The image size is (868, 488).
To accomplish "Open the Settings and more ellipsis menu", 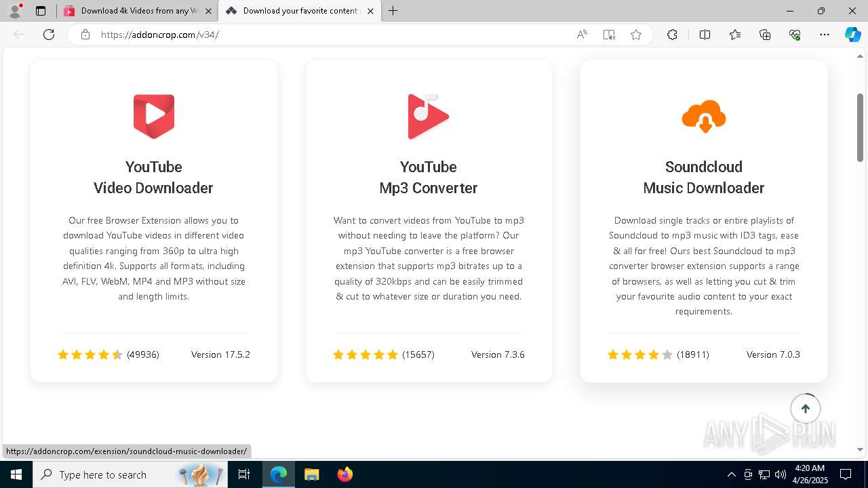I will coord(825,35).
